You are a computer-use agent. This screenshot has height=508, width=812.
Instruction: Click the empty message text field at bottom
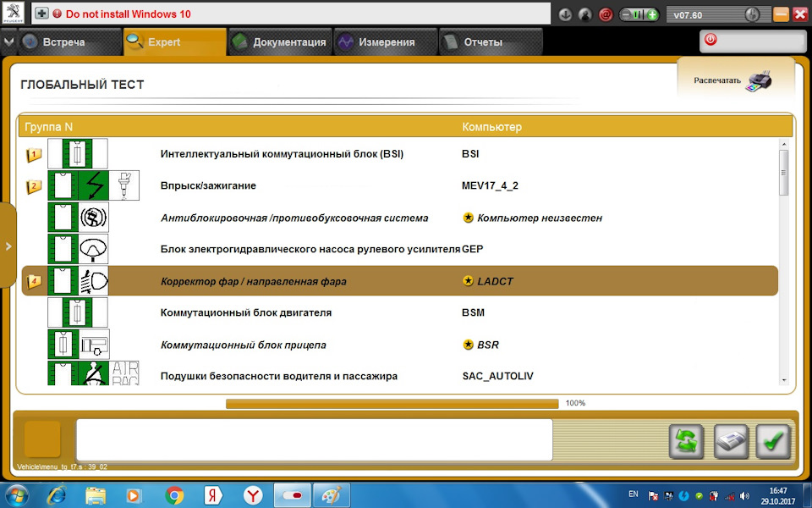pos(315,439)
